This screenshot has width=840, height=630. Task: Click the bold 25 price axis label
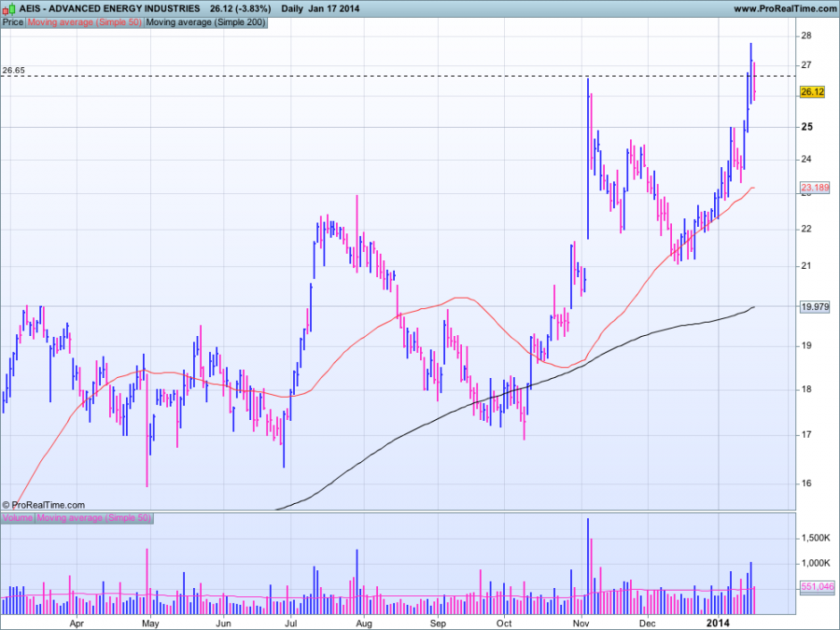coord(806,127)
